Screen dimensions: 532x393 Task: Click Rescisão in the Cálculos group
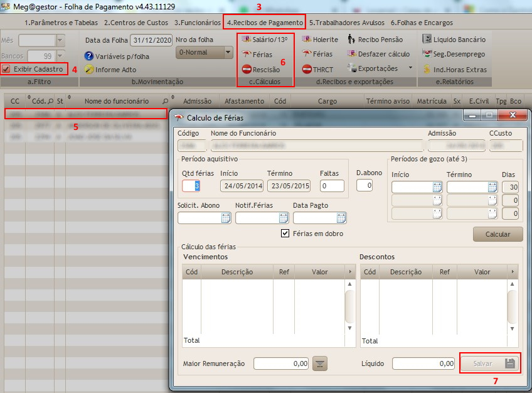[x=261, y=70]
